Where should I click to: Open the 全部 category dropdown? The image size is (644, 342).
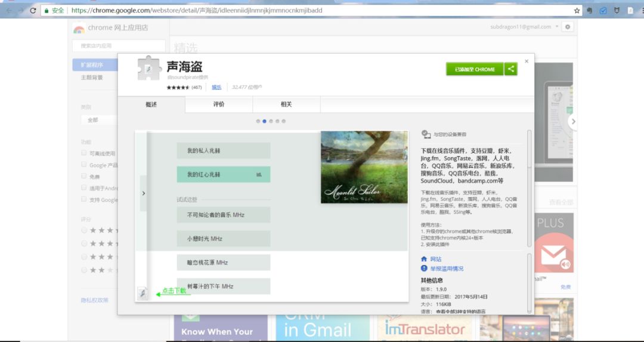pos(100,120)
